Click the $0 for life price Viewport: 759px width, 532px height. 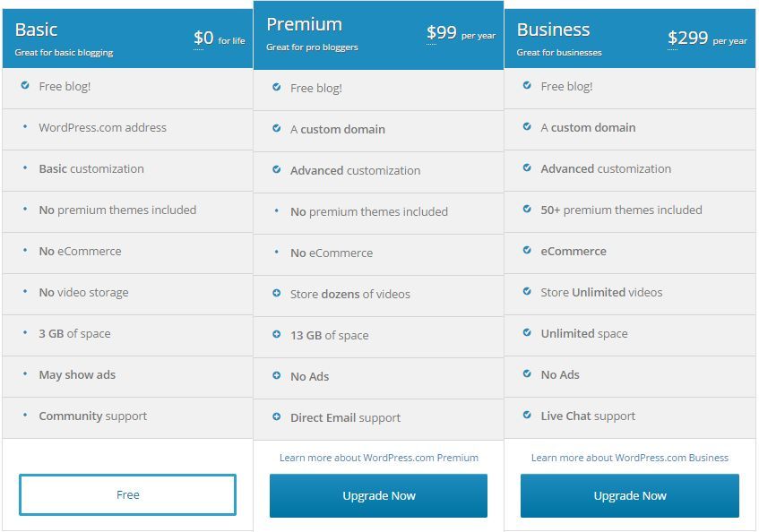pos(220,39)
